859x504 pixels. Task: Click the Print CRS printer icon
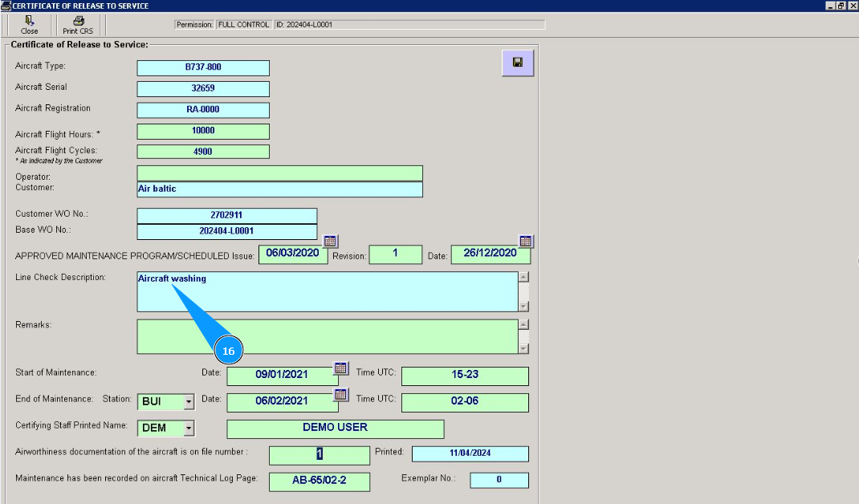[78, 21]
